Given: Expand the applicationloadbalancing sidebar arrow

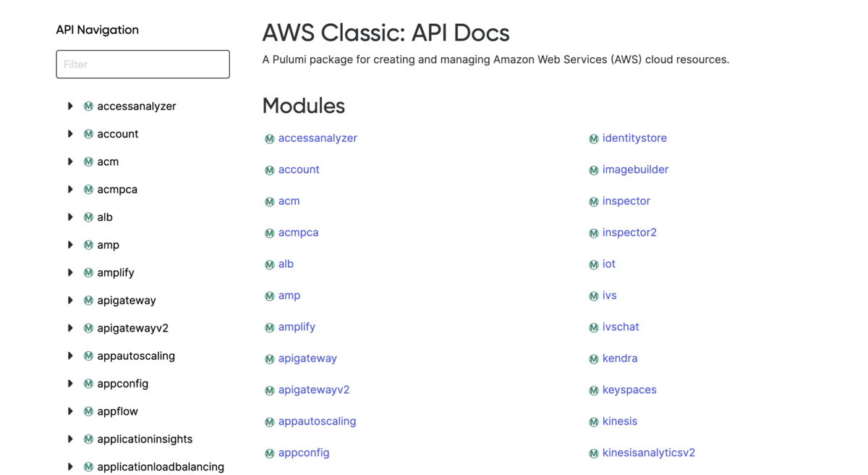Looking at the screenshot, I should coord(70,467).
